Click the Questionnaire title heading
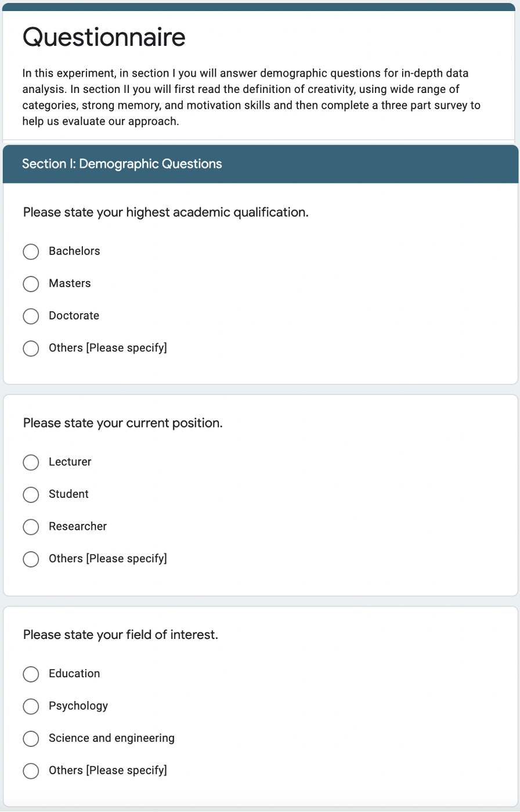This screenshot has height=812, width=520. pos(104,38)
